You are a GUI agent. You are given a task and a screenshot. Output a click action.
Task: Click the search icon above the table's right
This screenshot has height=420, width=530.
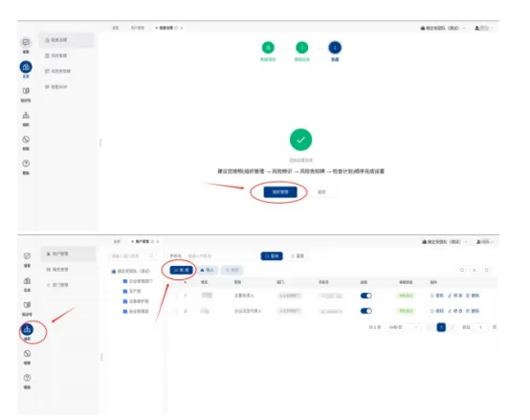click(462, 270)
